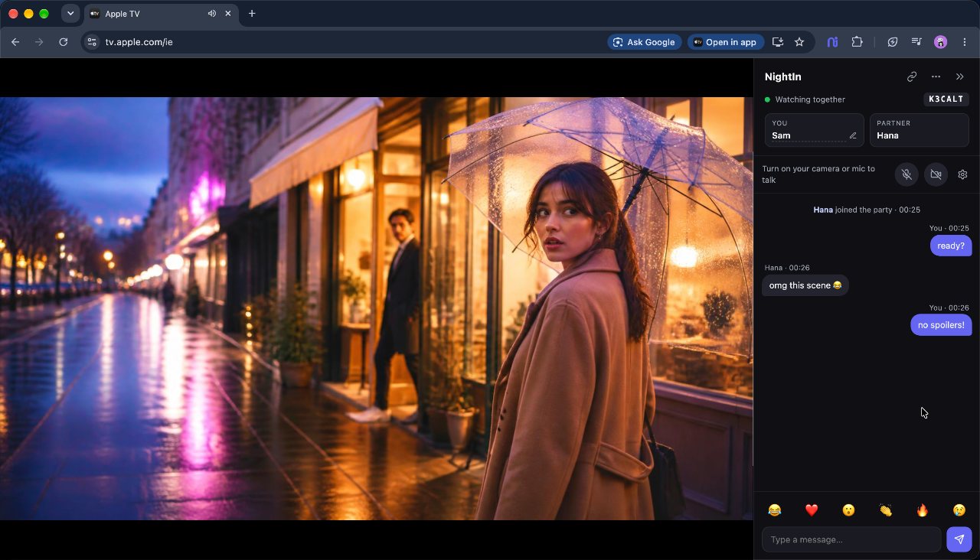This screenshot has width=980, height=560.
Task: Click the Open in app button
Action: [x=724, y=42]
